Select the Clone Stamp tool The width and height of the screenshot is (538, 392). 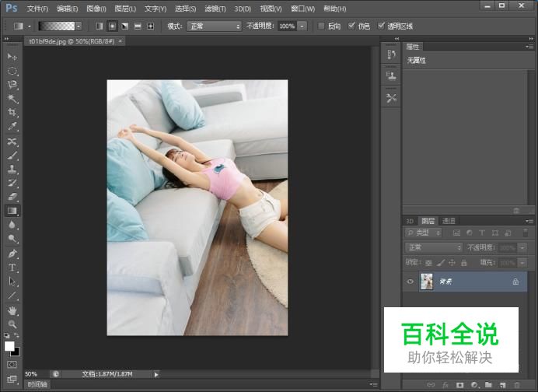pos(12,170)
